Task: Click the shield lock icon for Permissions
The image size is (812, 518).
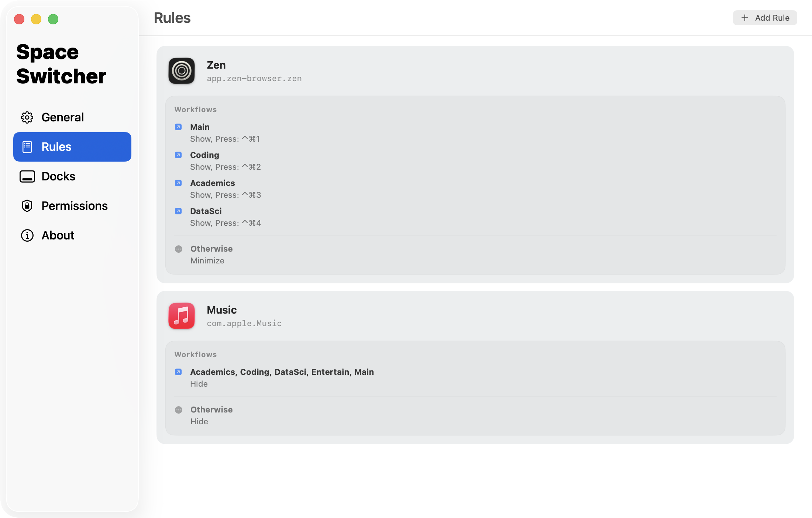Action: pyautogui.click(x=27, y=206)
